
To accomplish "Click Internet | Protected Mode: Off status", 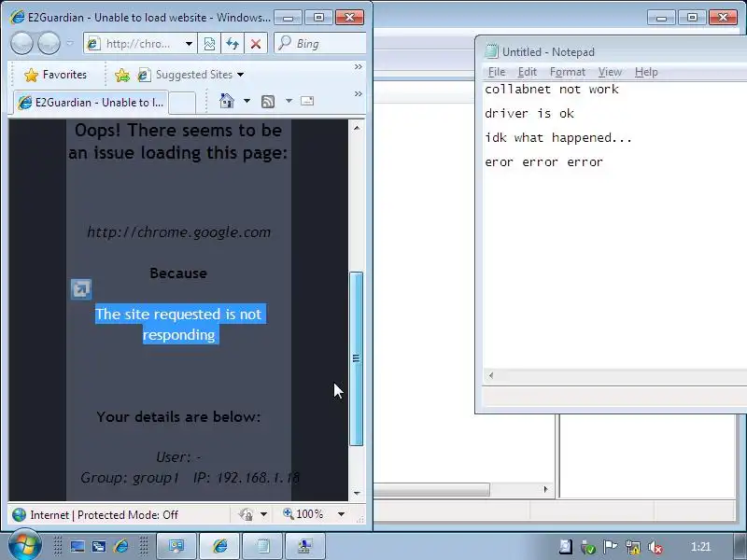I will [104, 515].
